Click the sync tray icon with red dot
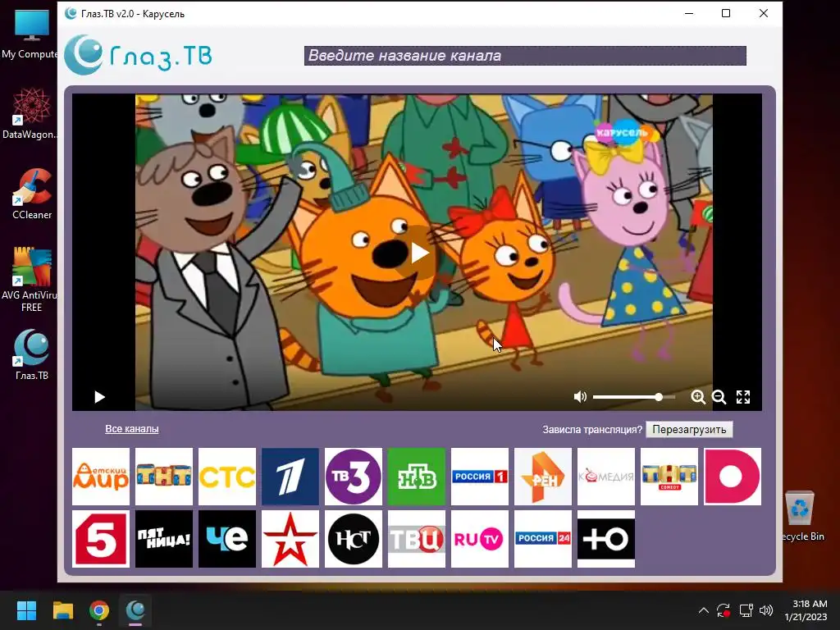Viewport: 840px width, 630px height. [x=724, y=610]
